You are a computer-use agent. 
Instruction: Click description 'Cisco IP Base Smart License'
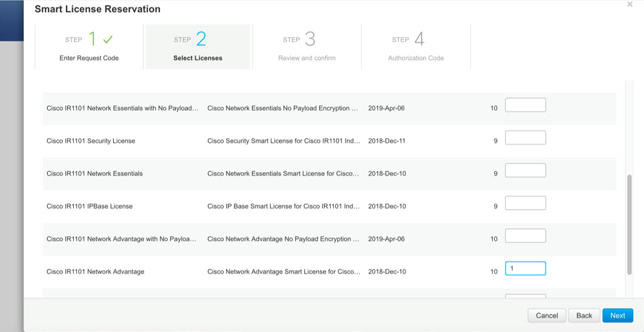tap(284, 206)
